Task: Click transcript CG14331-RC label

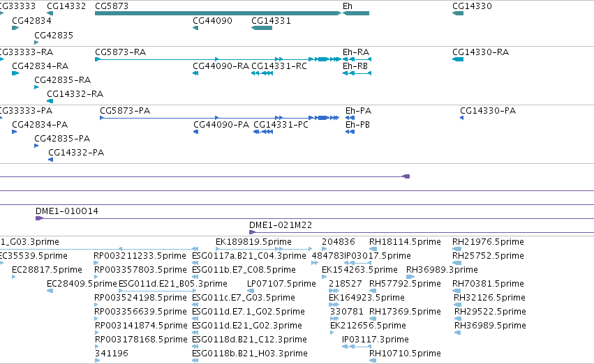Action: (279, 66)
